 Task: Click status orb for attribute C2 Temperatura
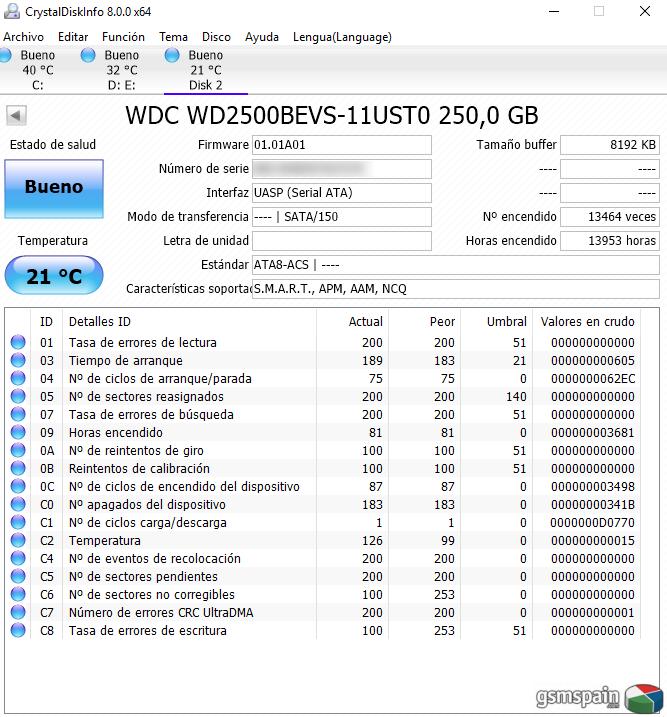tap(18, 540)
